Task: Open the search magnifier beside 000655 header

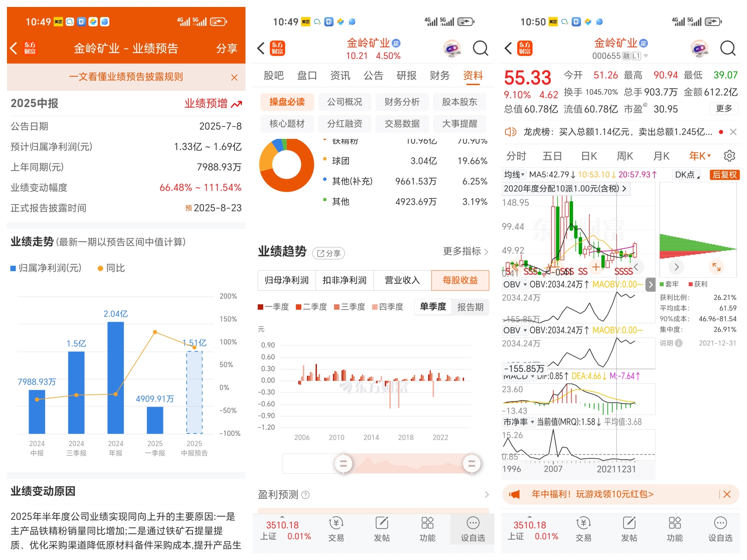Action: pos(728,48)
